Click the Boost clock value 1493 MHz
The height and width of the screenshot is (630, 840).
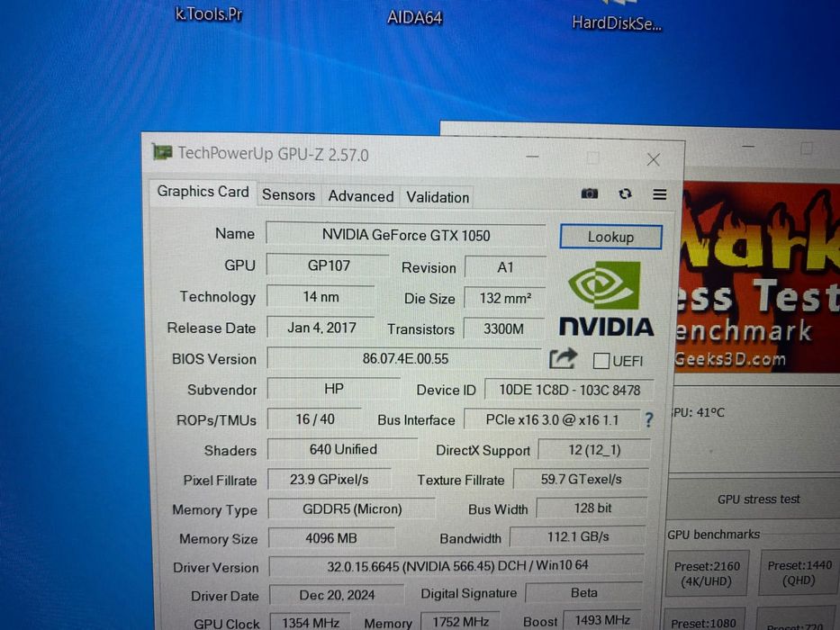click(x=602, y=620)
